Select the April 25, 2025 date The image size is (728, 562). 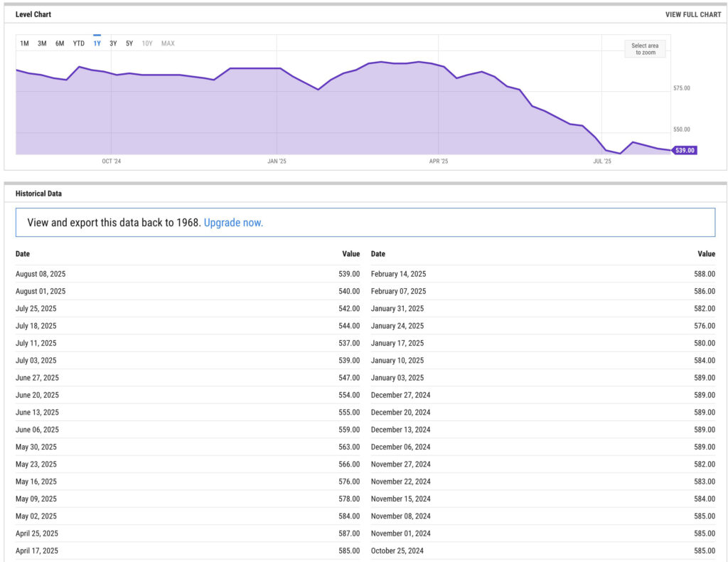click(x=37, y=534)
